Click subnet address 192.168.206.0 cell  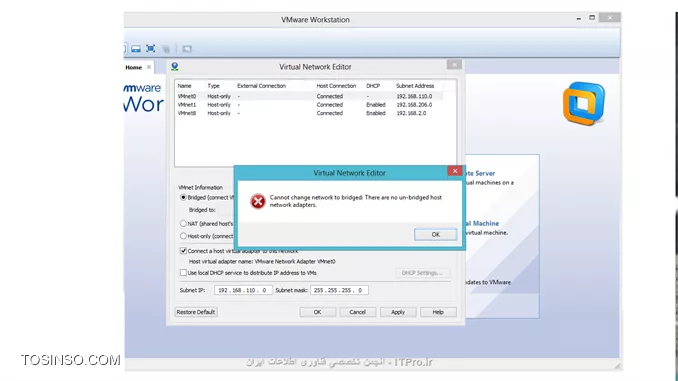(414, 105)
